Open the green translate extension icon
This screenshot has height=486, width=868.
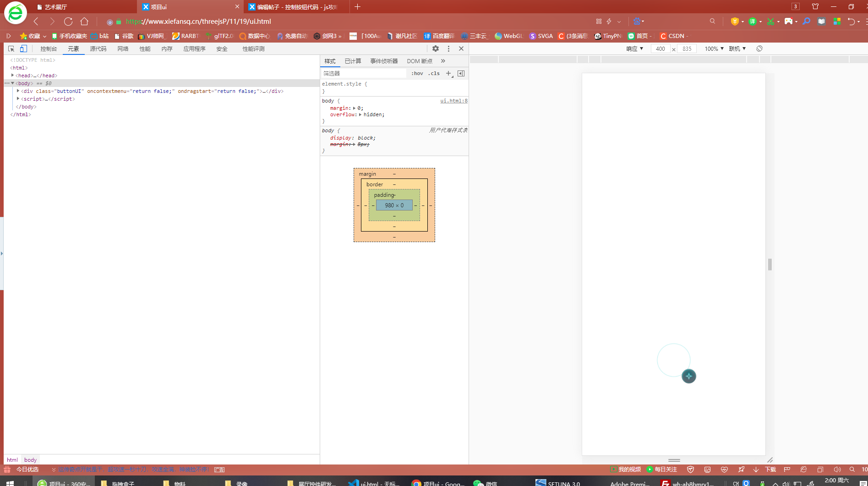click(753, 22)
